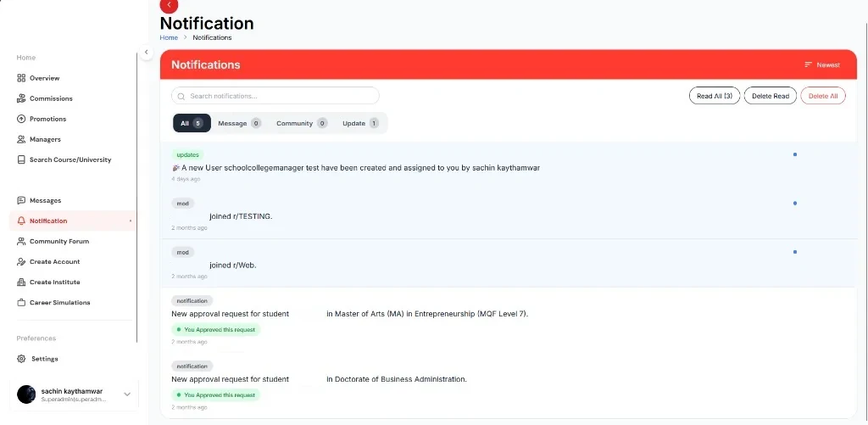Click the Read All (3) button

pos(714,96)
